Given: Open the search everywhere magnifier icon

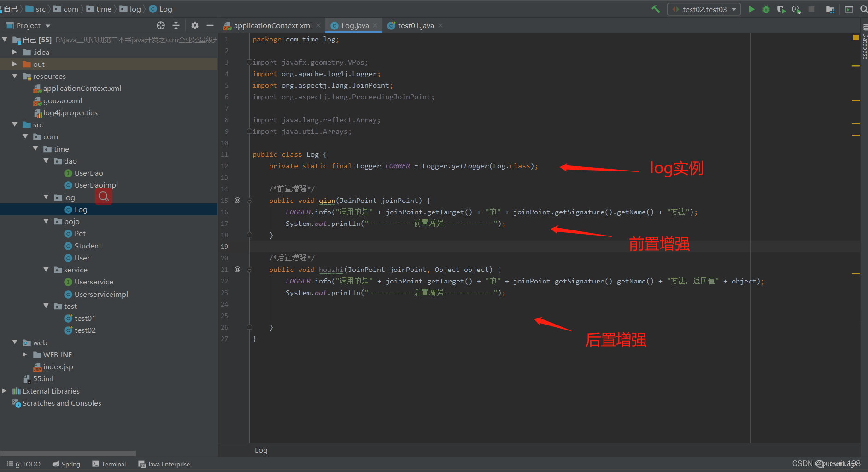Looking at the screenshot, I should (863, 9).
